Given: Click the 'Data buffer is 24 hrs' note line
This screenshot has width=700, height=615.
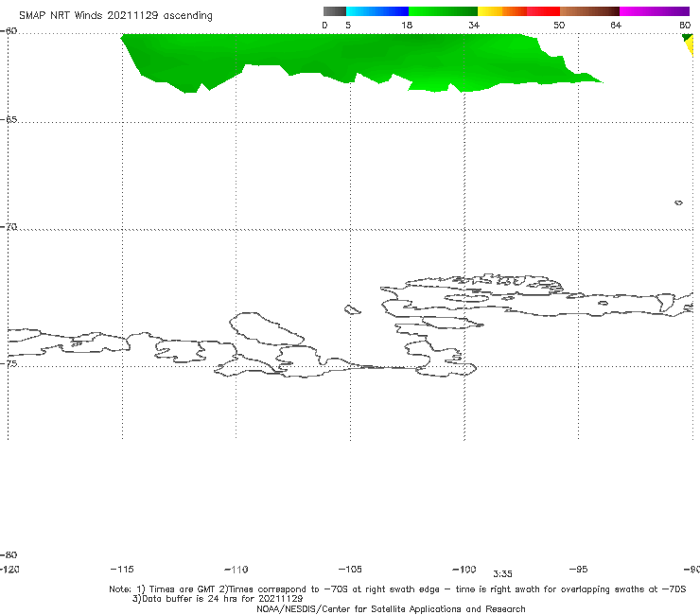Looking at the screenshot, I should (x=218, y=599).
